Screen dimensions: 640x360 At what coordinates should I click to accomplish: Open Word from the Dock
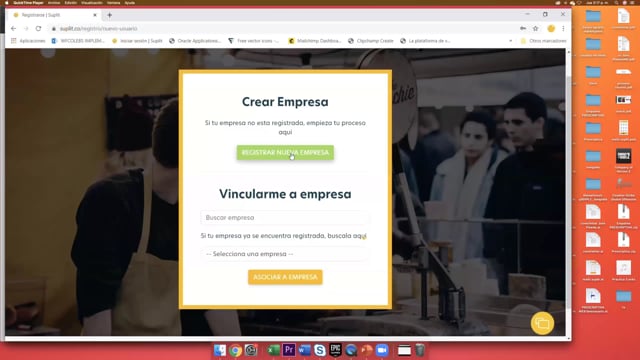pos(304,350)
